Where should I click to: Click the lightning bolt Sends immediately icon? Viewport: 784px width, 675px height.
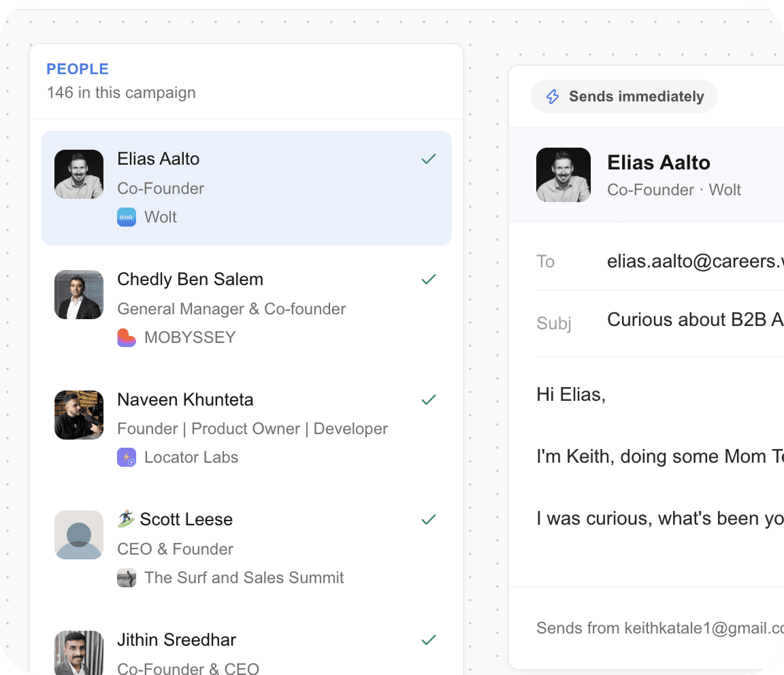[553, 97]
